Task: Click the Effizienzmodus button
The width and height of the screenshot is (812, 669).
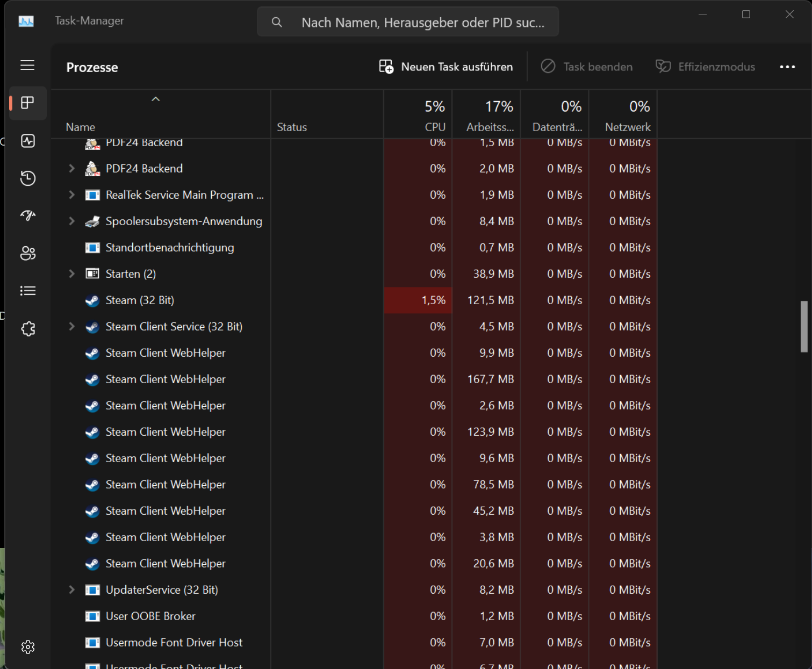Action: coord(706,67)
